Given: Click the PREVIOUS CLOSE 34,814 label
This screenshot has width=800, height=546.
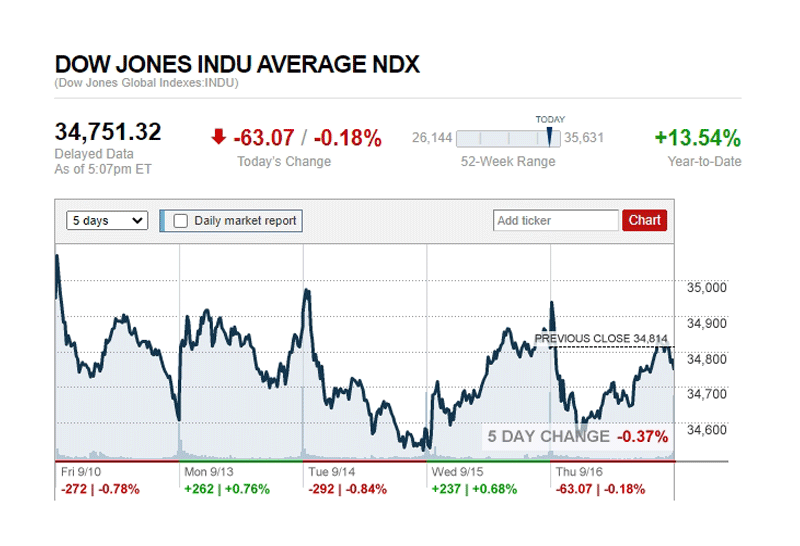Looking at the screenshot, I should [x=600, y=339].
